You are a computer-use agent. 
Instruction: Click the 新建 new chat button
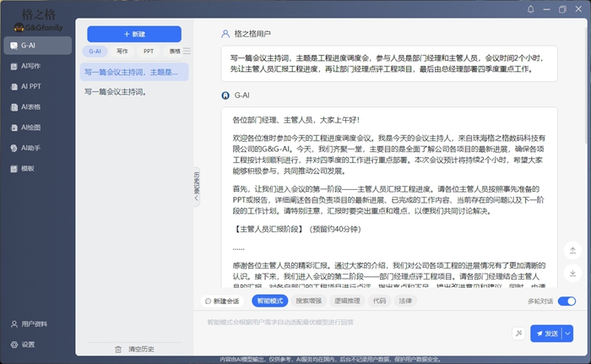[134, 34]
